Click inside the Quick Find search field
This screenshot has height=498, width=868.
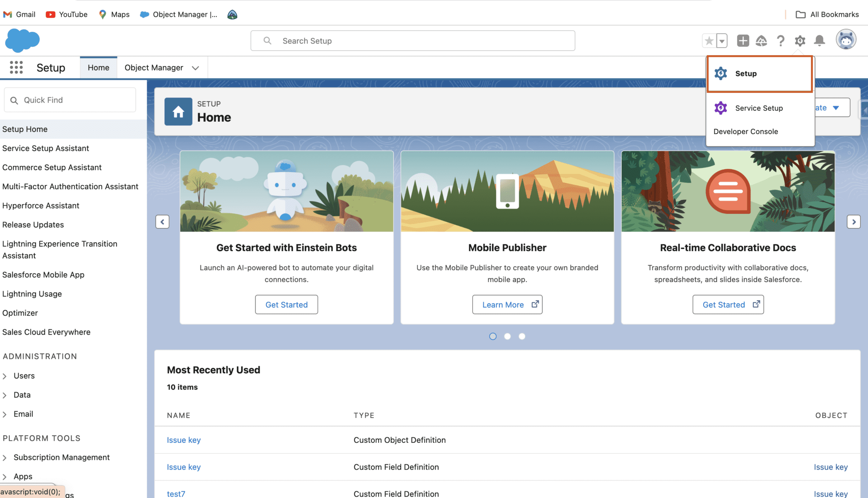coord(70,100)
